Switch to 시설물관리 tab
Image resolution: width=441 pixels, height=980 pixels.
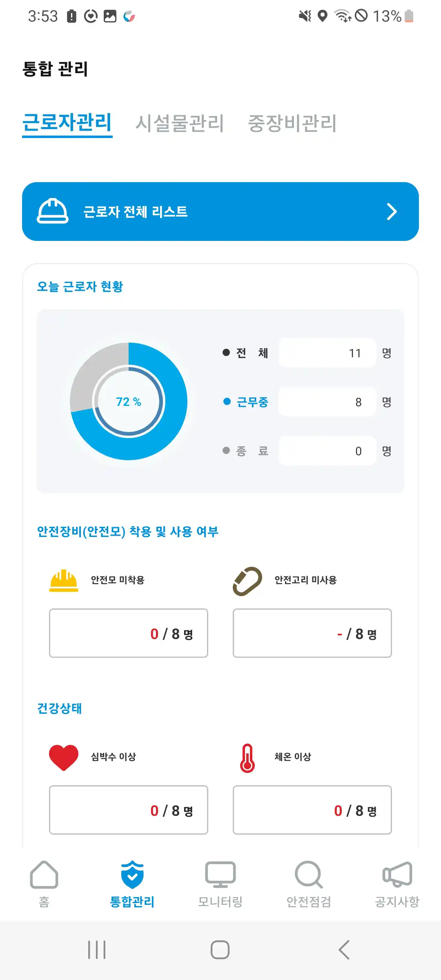point(180,123)
